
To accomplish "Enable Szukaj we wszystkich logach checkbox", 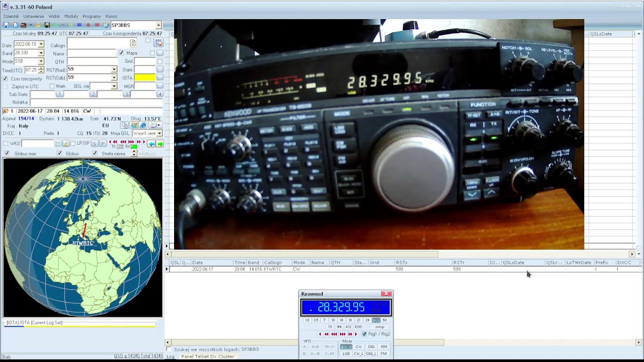I will pos(169,349).
